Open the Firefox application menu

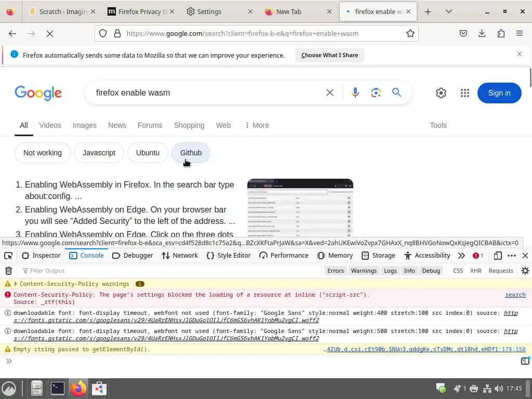coord(520,33)
